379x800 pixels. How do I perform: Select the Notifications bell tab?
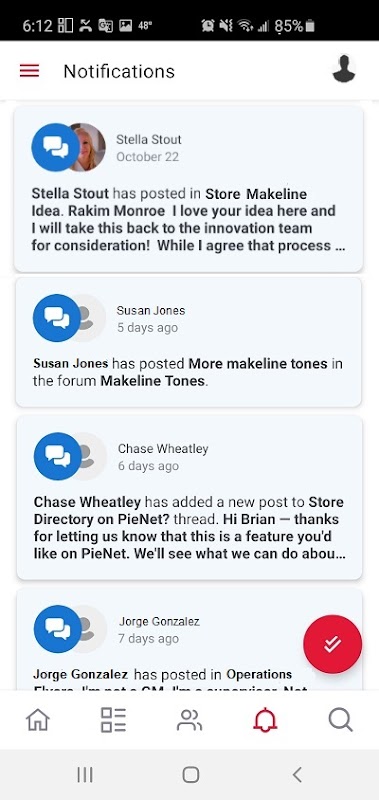pos(265,720)
